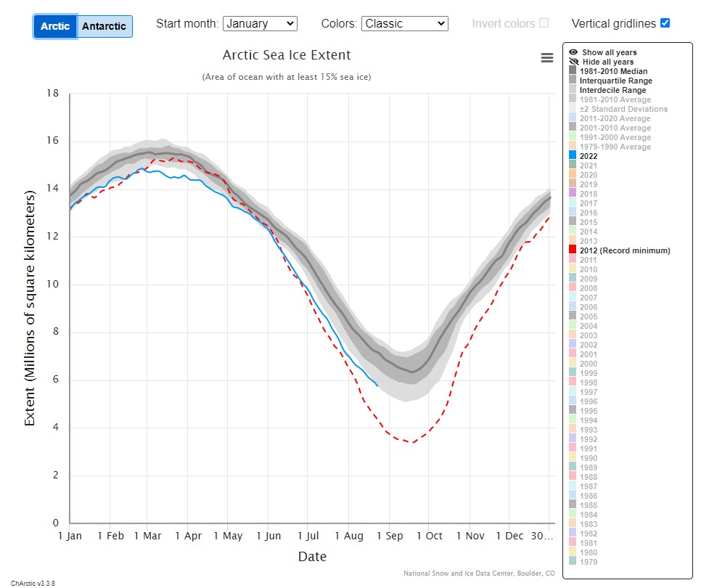Click the Show all years eye icon
709x588 pixels.
pyautogui.click(x=573, y=52)
